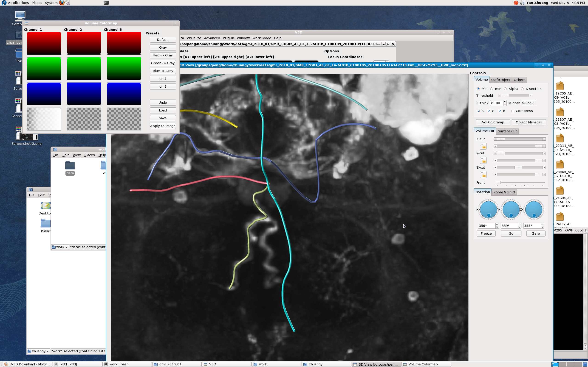This screenshot has height=367, width=588.
Task: Open the M-chan dropdown
Action: click(x=528, y=103)
